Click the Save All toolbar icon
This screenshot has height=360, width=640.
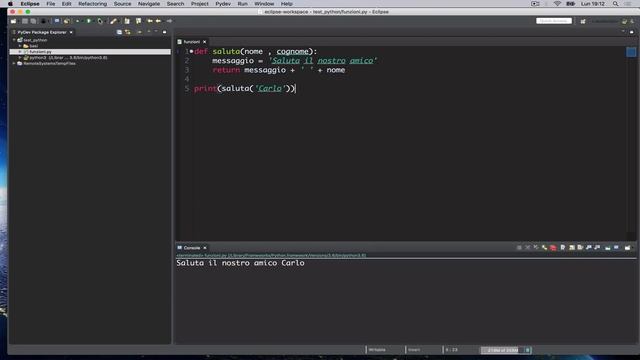click(x=33, y=21)
